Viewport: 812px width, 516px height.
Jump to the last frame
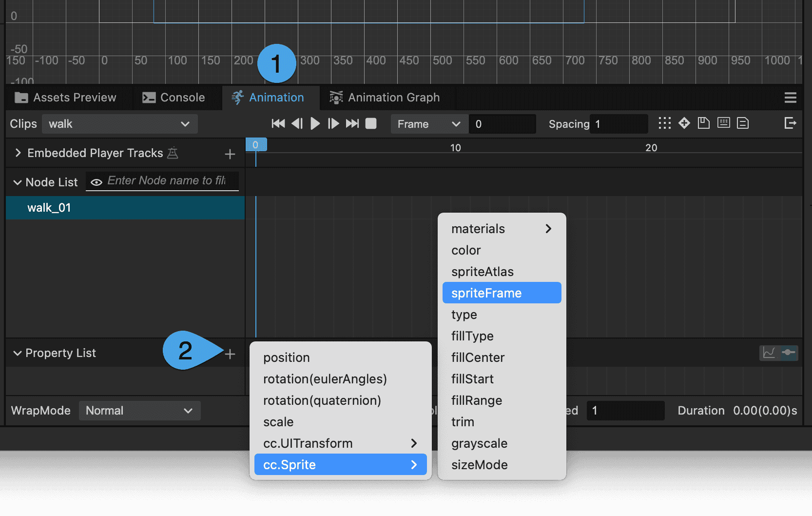point(352,124)
